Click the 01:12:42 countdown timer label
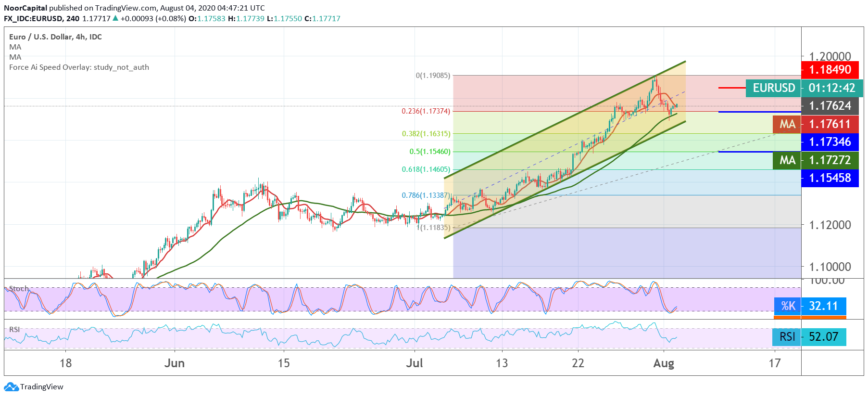 [832, 88]
